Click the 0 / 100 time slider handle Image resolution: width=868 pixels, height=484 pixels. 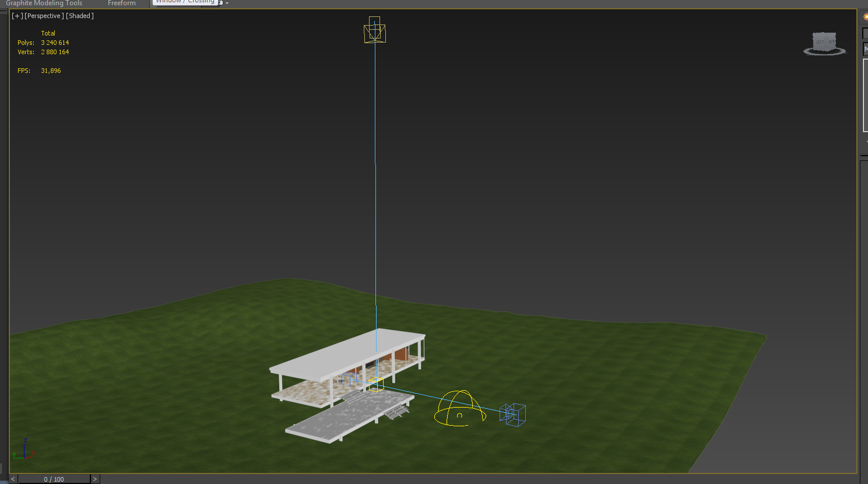pyautogui.click(x=54, y=479)
